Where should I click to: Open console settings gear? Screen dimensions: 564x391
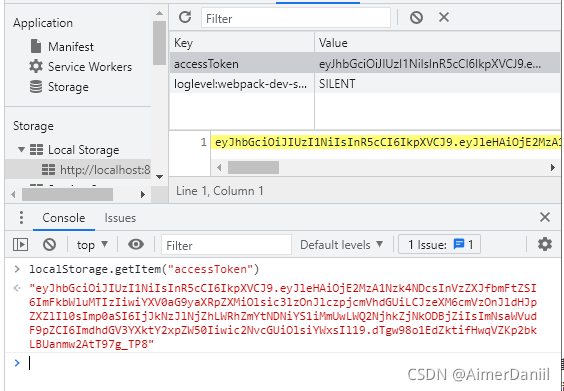(545, 244)
